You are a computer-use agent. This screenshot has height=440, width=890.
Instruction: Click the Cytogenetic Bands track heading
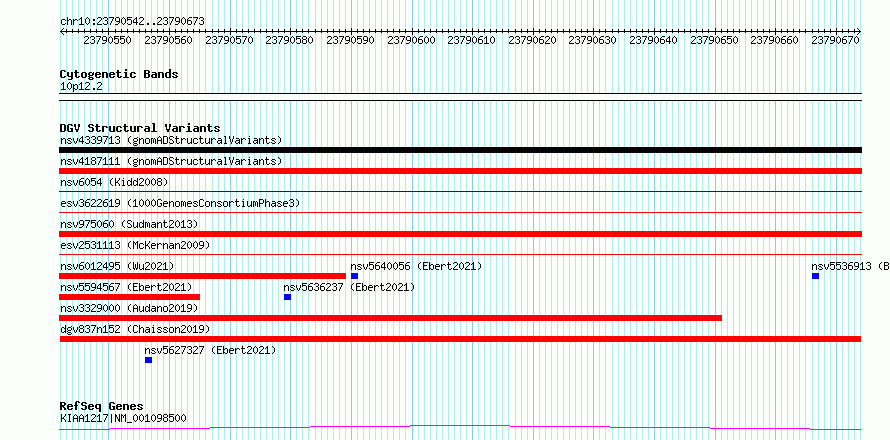coord(119,74)
